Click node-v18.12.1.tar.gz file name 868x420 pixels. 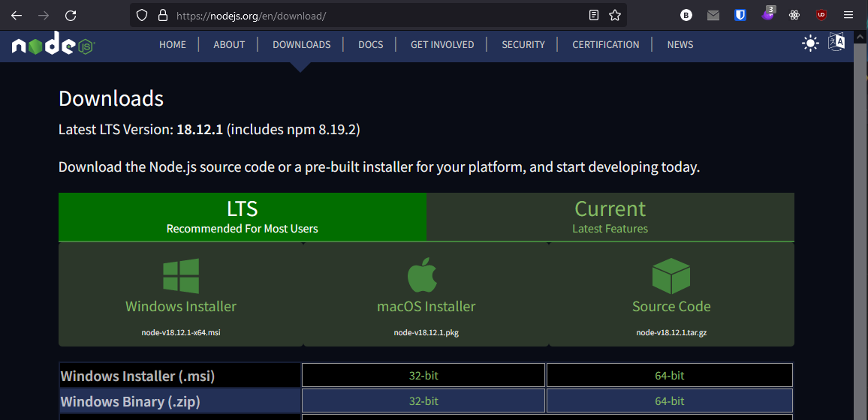[671, 333]
